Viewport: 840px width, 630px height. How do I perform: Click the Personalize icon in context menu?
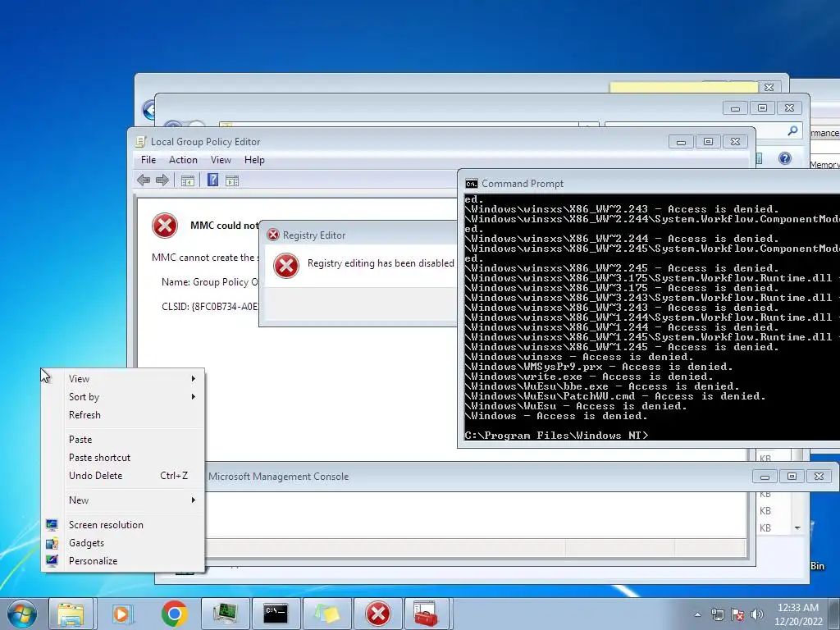click(52, 561)
